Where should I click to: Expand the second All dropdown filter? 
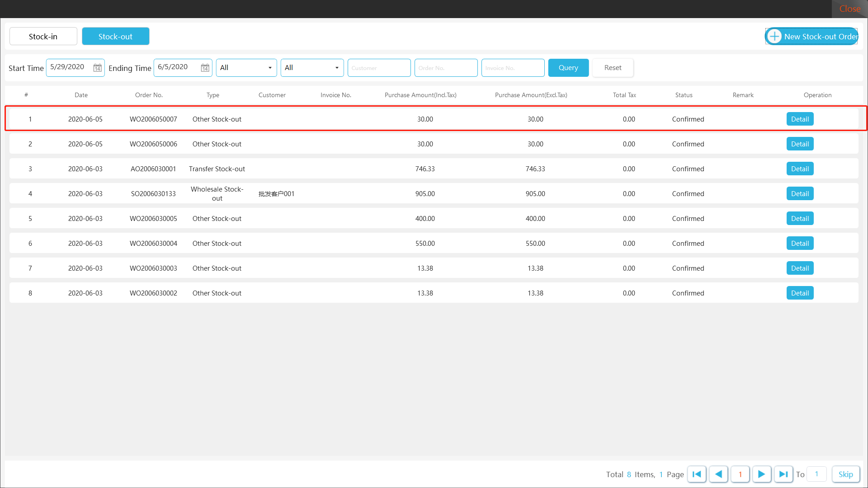(312, 68)
